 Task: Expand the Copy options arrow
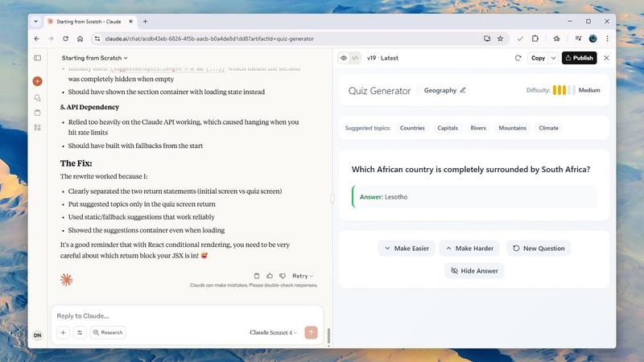click(553, 58)
